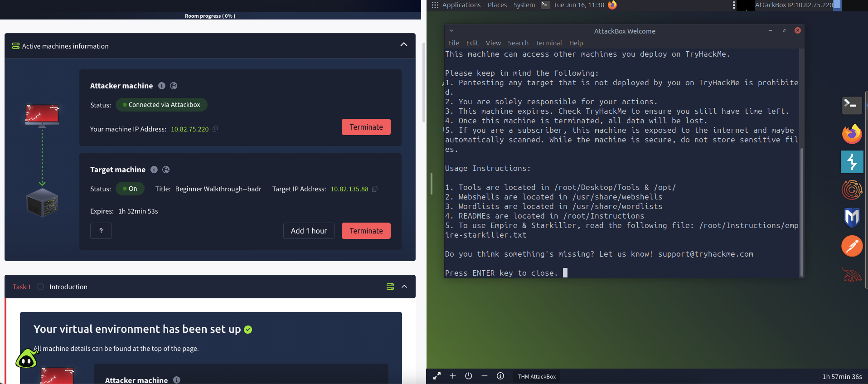Click the THM AttackBox taskbar button

537,376
